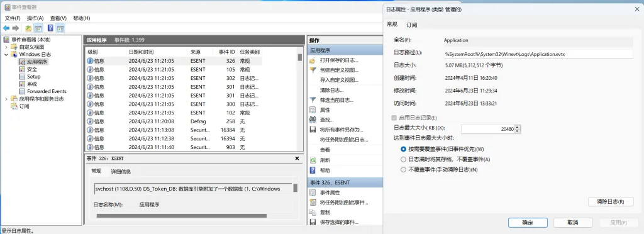Image resolution: width=644 pixels, height=234 pixels.
Task: Click the 系统 log icon in the tree
Action: point(23,84)
